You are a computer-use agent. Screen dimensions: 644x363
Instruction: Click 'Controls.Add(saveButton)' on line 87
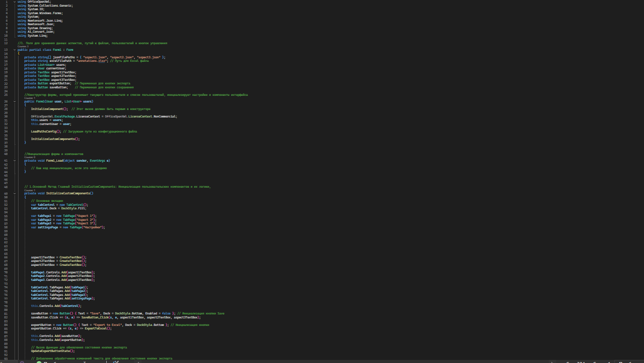pyautogui.click(x=60, y=336)
